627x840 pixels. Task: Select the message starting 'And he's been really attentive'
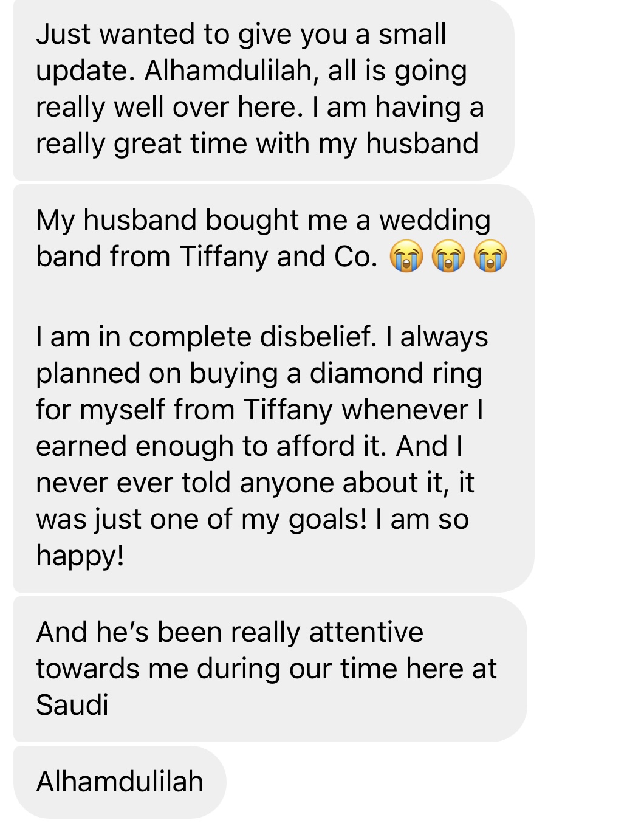pos(270,669)
